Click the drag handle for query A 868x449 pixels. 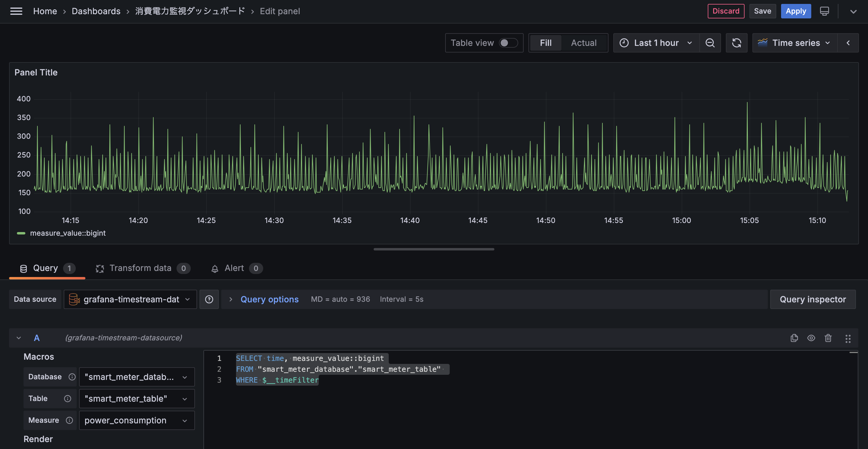click(848, 339)
